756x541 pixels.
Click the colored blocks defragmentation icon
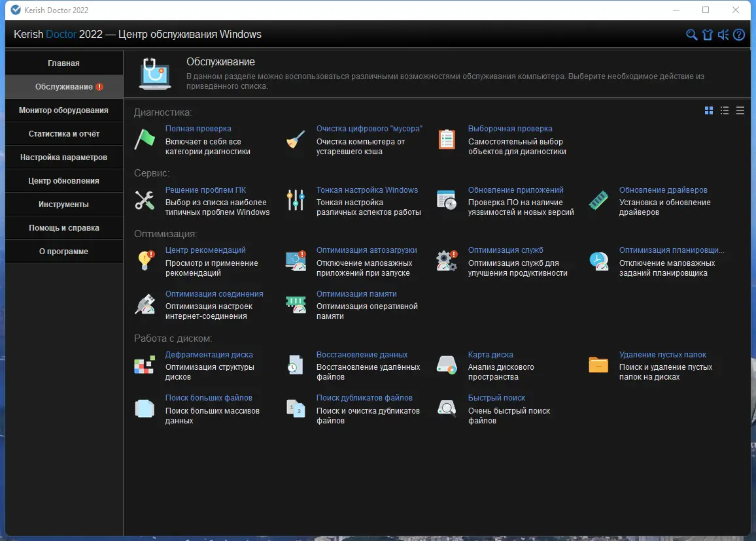pyautogui.click(x=145, y=365)
